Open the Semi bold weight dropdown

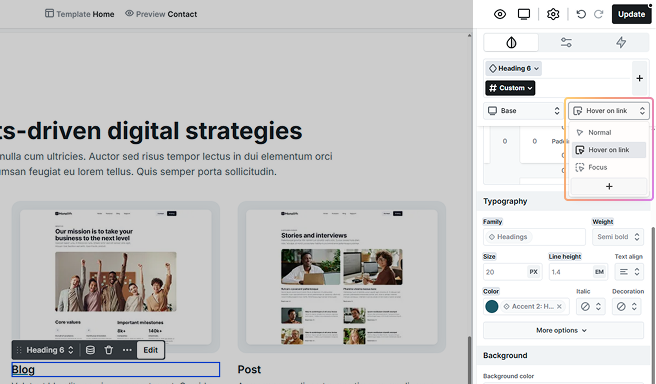coord(618,237)
